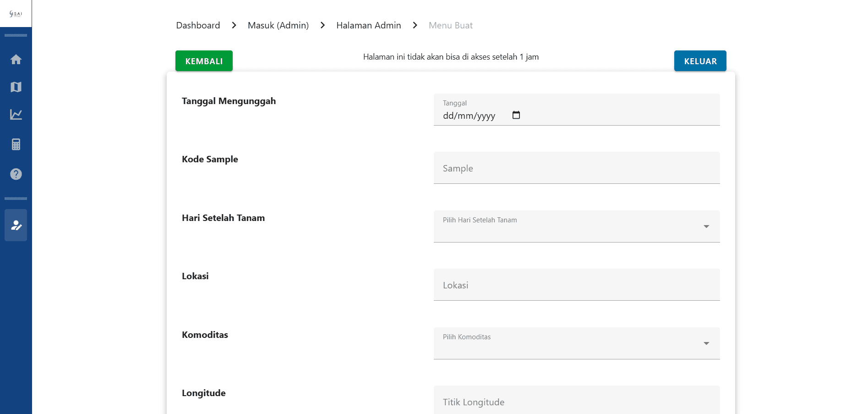Navigate to Halaman Admin breadcrumb
Viewport: 868px width, 414px height.
click(x=368, y=25)
